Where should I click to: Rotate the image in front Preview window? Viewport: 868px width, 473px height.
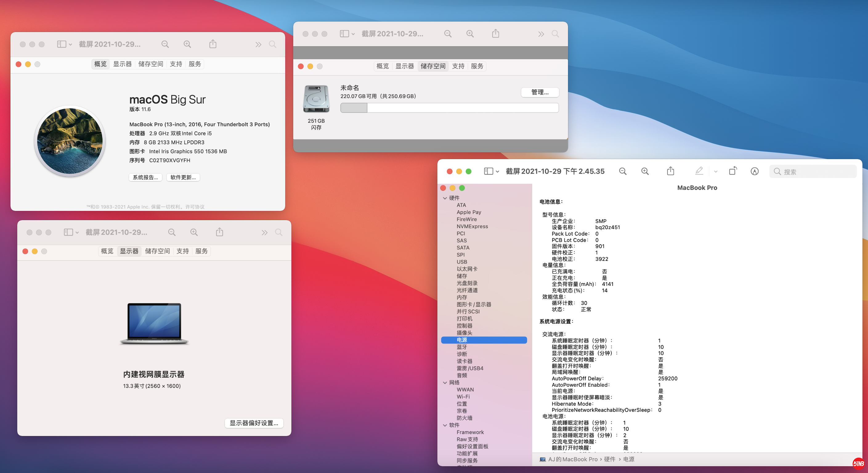tap(733, 171)
